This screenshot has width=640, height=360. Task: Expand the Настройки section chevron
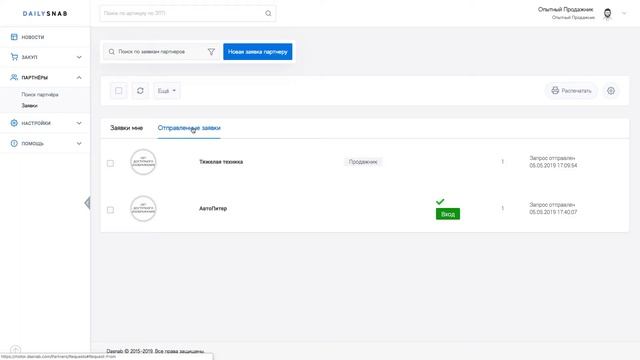[79, 123]
